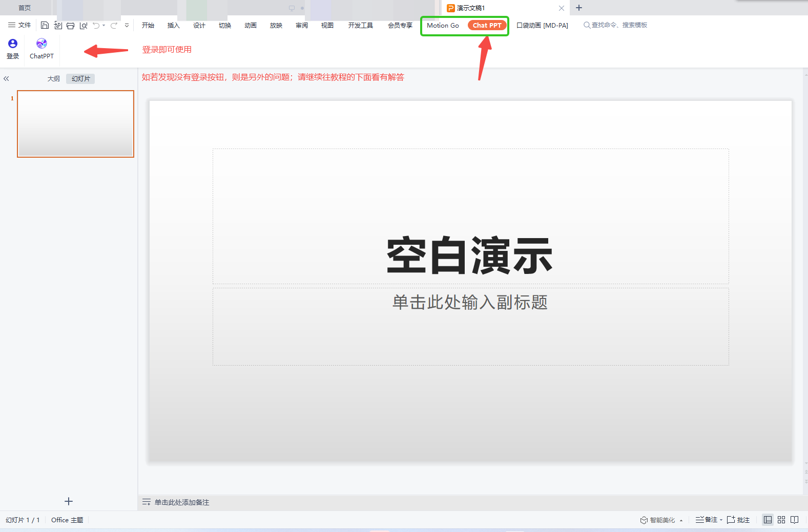
Task: Collapse the slide panel with double chevron
Action: point(6,78)
